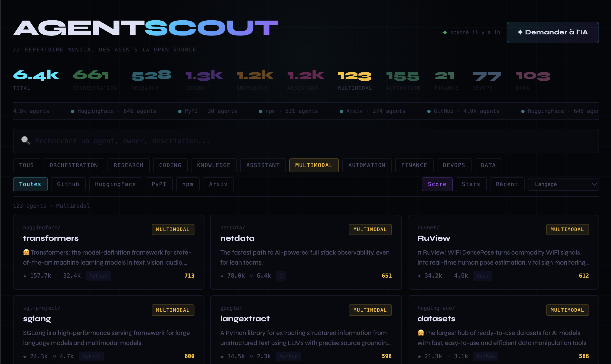Click the green status dot near scanné il y a 1h
611x364 pixels.
[x=444, y=32]
